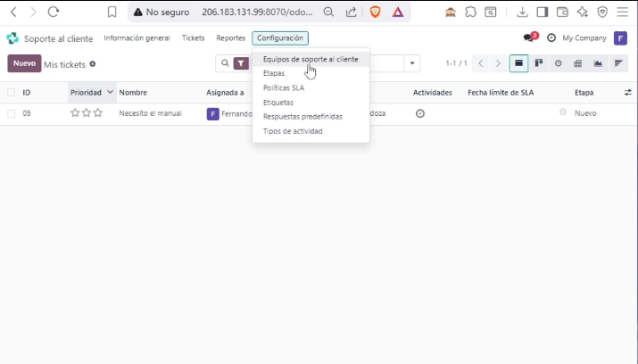
Task: Sort by the Nombre column header
Action: point(133,93)
